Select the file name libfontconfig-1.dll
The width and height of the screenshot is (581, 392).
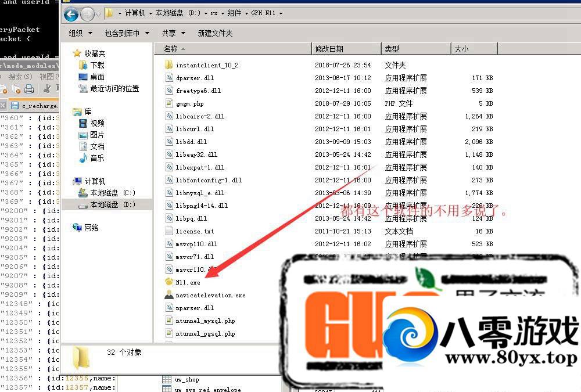209,180
